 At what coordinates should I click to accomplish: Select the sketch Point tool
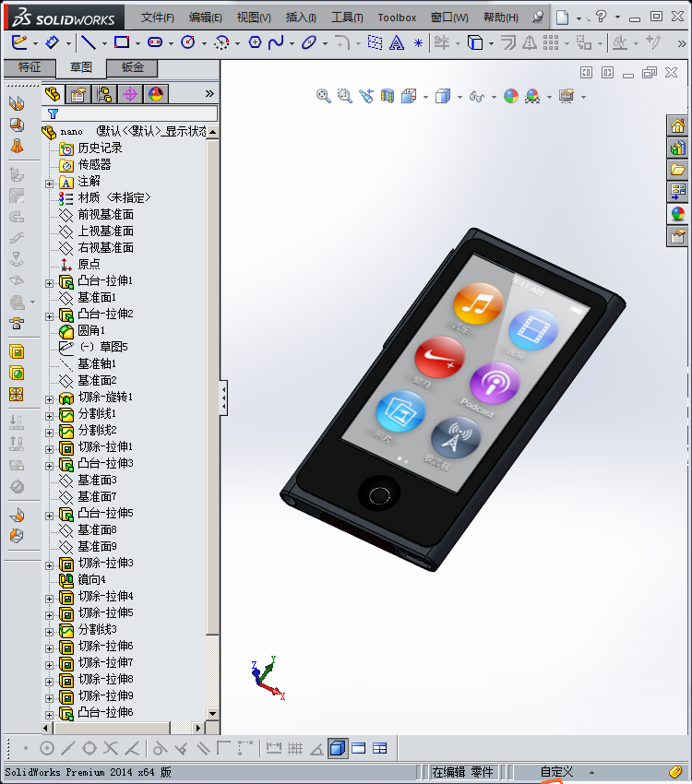point(419,43)
